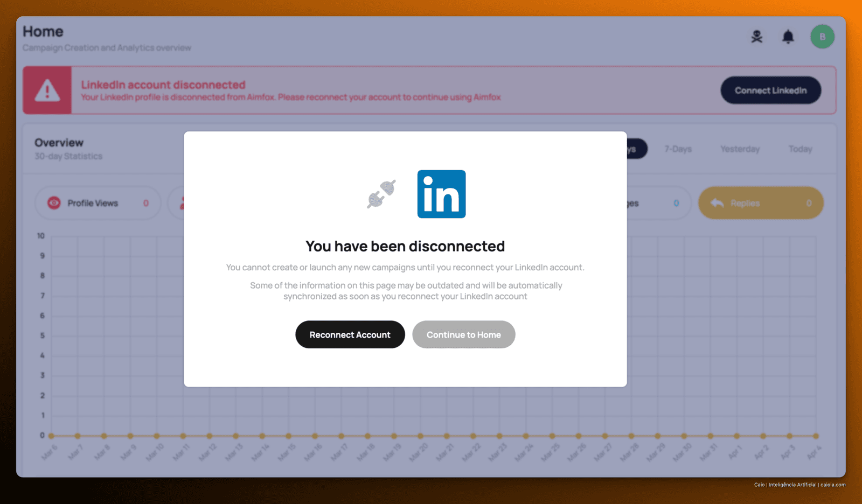Open the notifications bell
The height and width of the screenshot is (504, 862).
[788, 37]
